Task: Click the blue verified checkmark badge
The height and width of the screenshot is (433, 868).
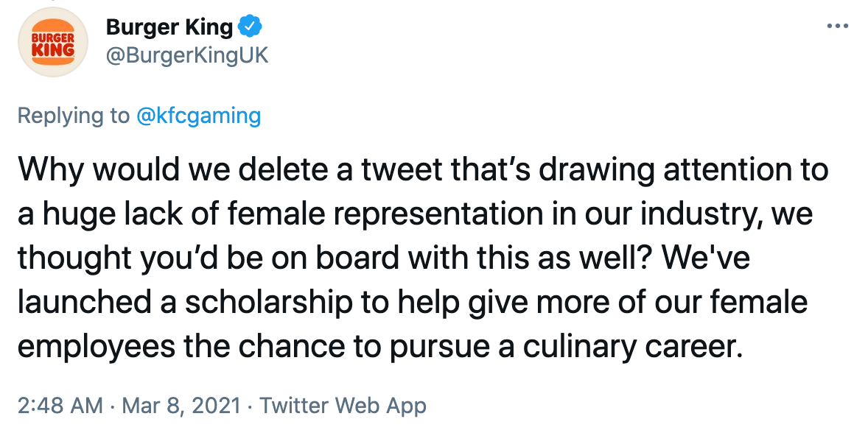Action: 251,27
